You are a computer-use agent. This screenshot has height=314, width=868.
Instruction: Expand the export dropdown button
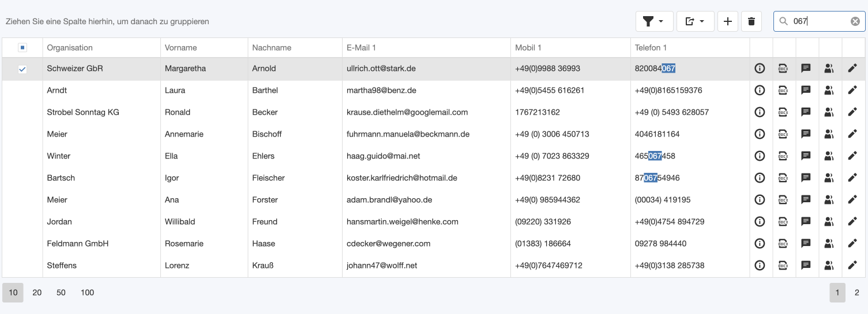pyautogui.click(x=695, y=21)
